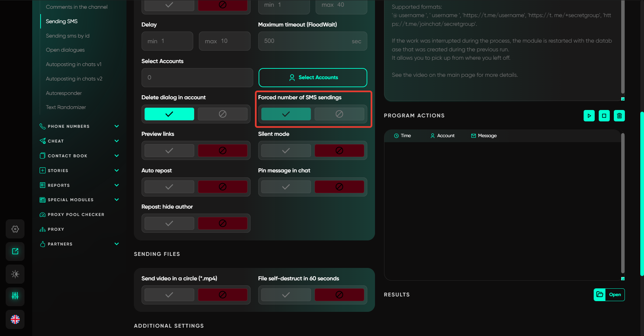The height and width of the screenshot is (336, 644).
Task: Click the Open results button
Action: click(x=609, y=295)
